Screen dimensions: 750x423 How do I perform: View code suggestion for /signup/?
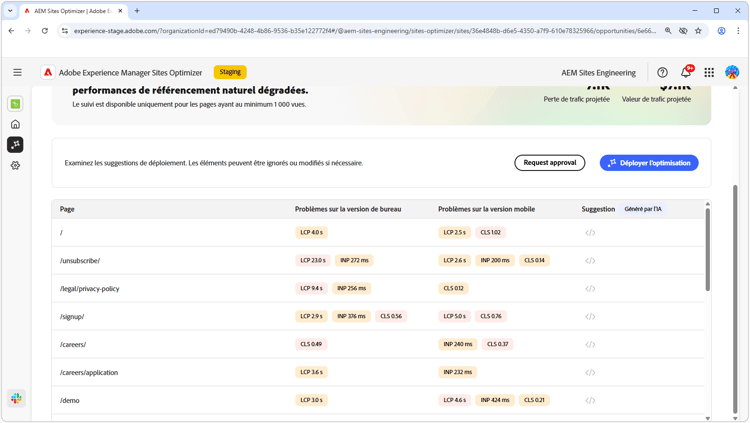[590, 316]
